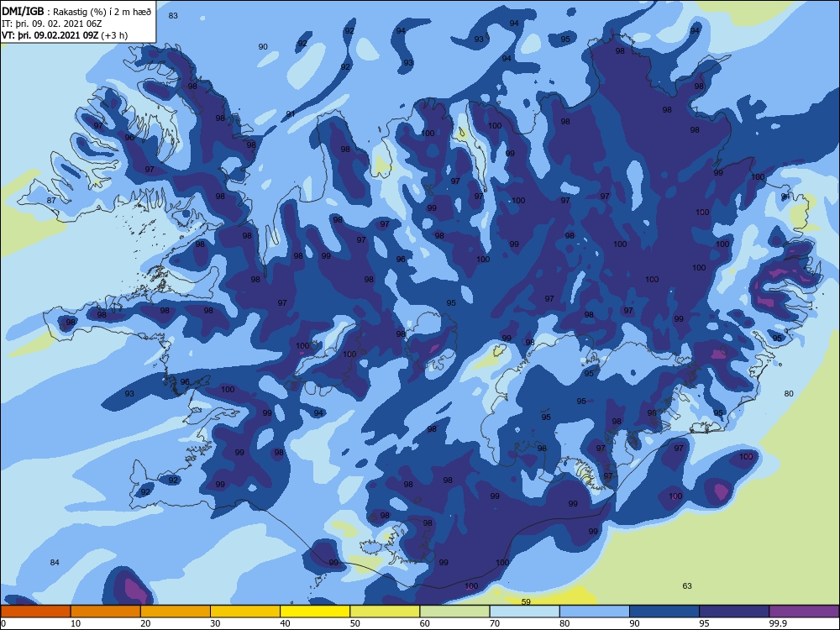Click the map humidity value '84'

(55, 562)
